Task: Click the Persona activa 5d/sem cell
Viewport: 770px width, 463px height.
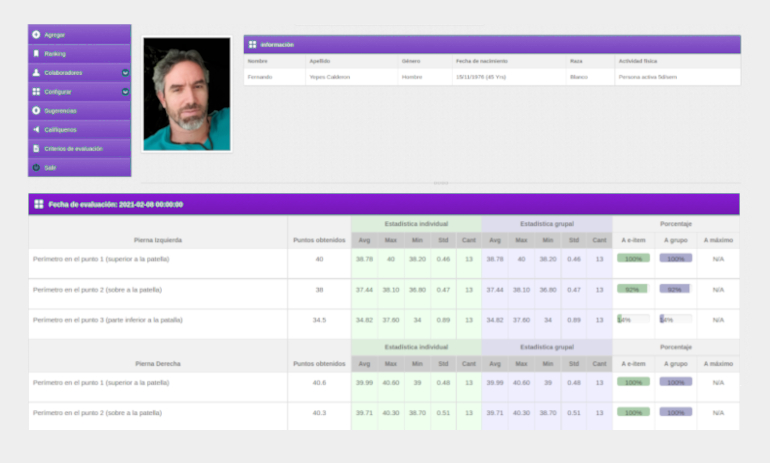Action: tap(677, 77)
